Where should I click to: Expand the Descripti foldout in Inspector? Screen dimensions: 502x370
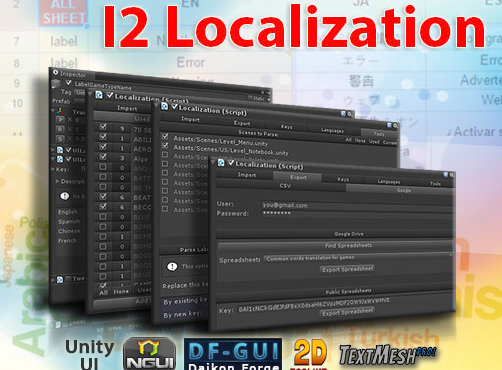click(57, 181)
